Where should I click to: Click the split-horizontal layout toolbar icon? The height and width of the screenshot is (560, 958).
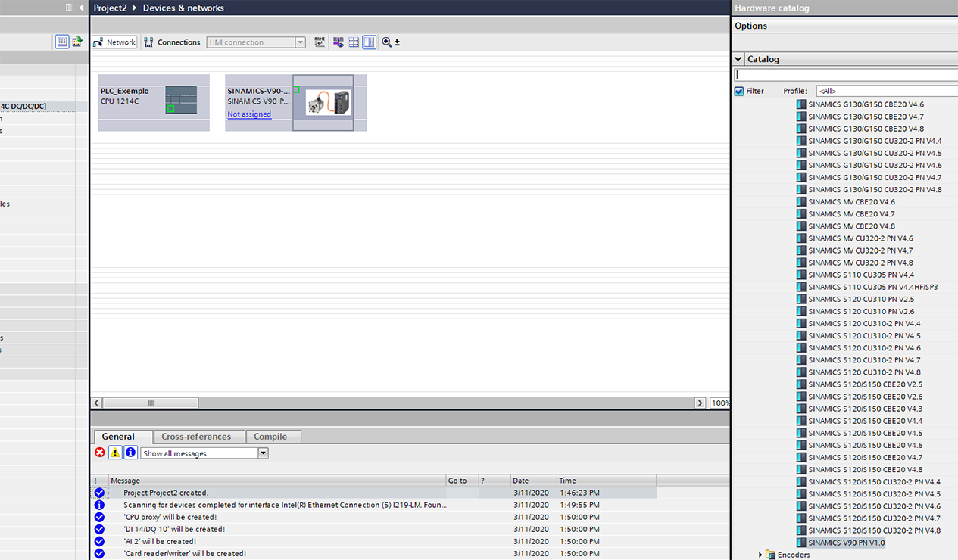point(354,42)
